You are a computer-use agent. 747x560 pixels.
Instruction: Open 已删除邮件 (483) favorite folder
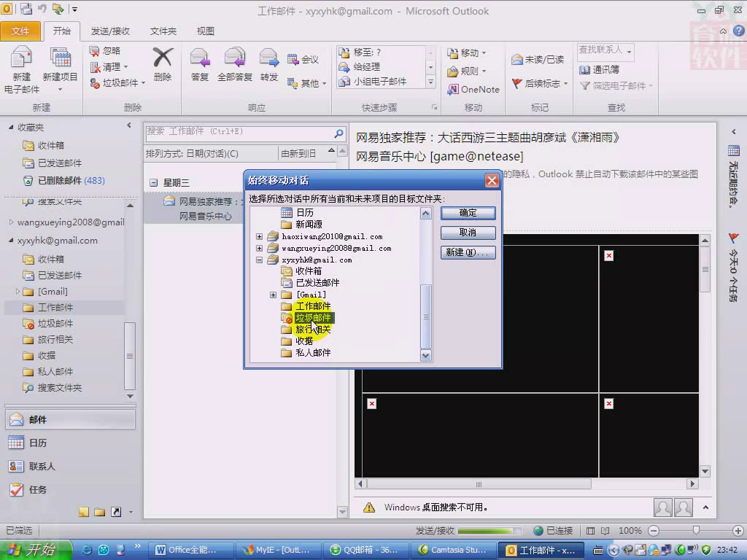(64, 181)
